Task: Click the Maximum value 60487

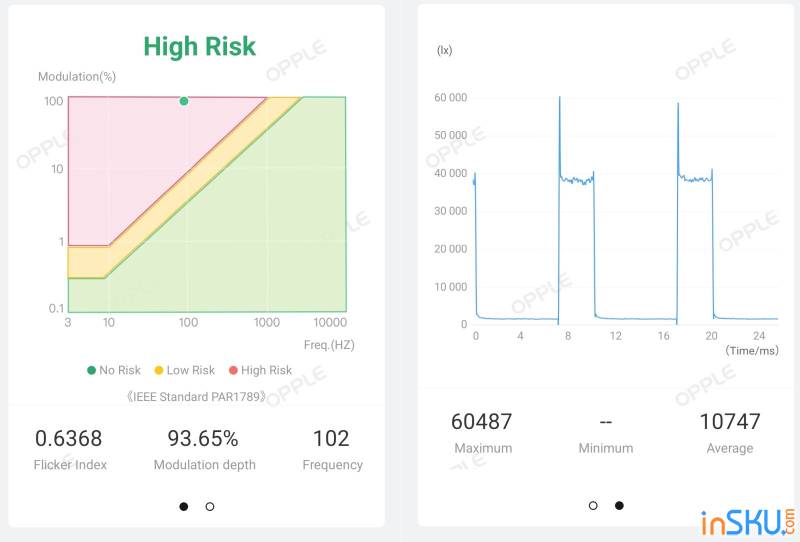Action: (481, 422)
